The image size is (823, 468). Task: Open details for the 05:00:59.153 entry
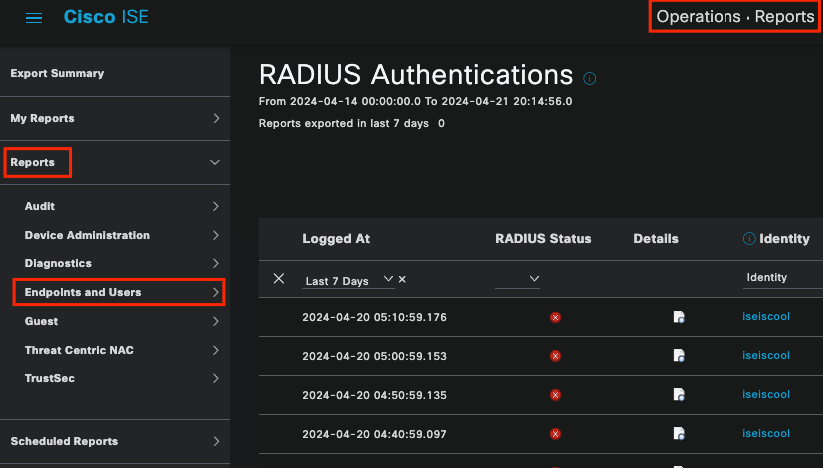click(679, 356)
